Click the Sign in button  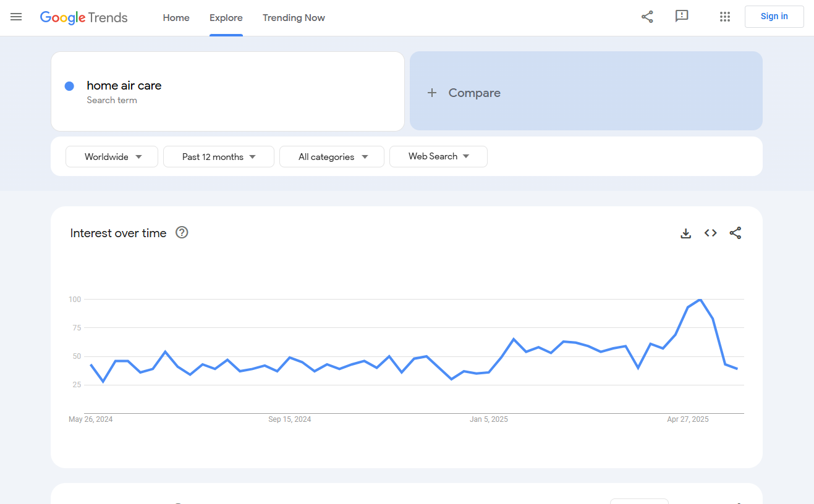(x=774, y=17)
